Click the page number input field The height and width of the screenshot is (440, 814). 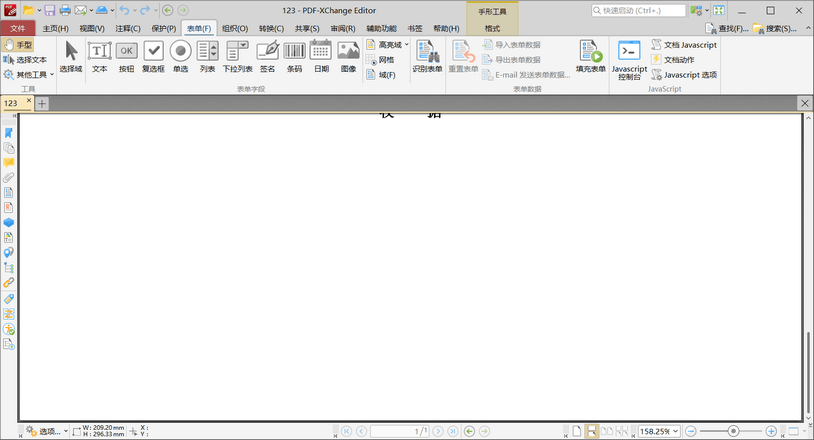click(x=398, y=431)
